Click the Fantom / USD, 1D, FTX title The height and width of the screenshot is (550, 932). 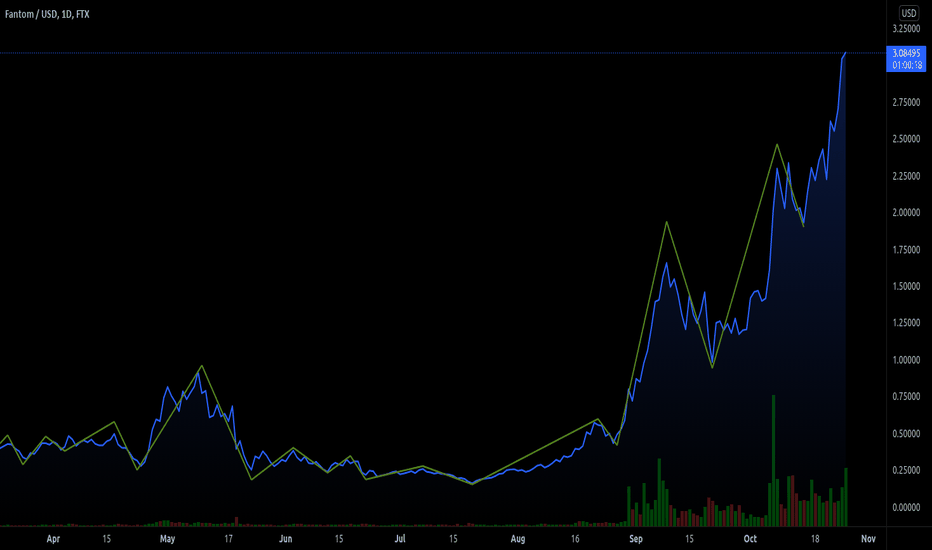47,14
